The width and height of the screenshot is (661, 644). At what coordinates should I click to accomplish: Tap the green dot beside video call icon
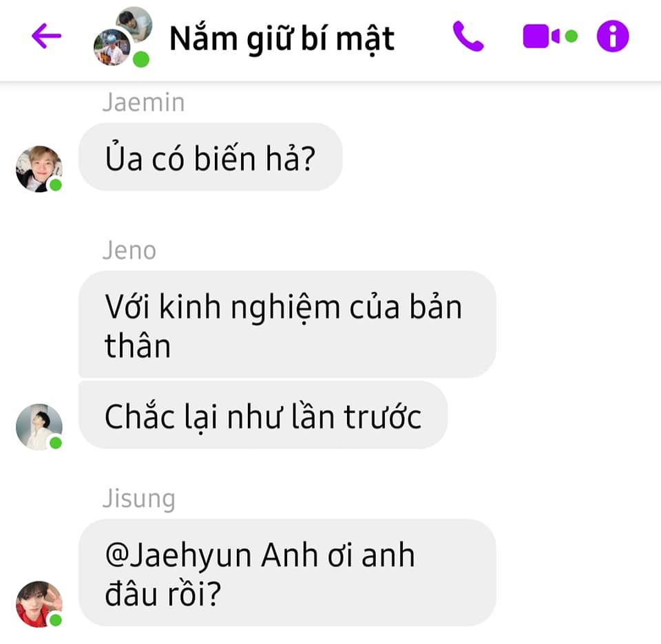coord(571,36)
